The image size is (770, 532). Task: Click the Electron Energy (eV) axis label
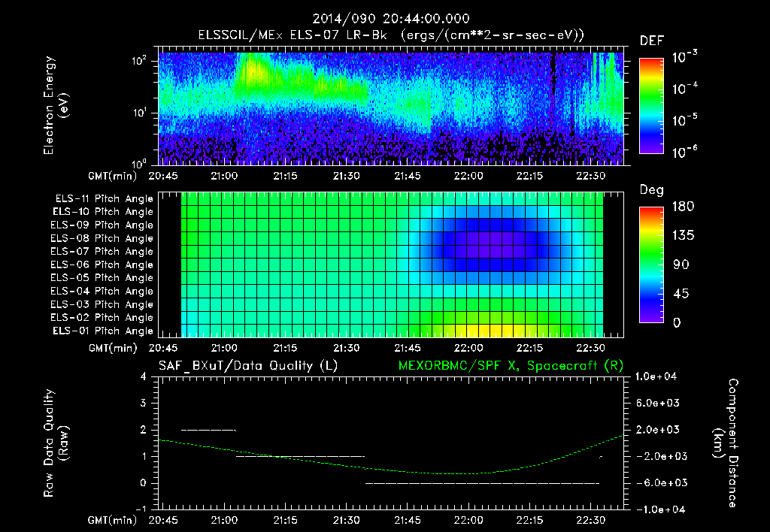(56, 105)
